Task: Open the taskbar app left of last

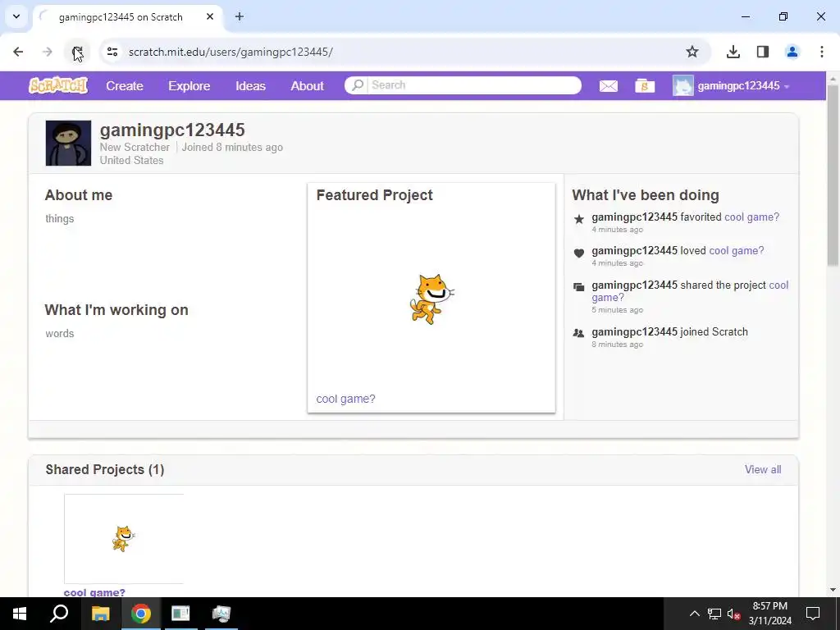Action: [180, 614]
